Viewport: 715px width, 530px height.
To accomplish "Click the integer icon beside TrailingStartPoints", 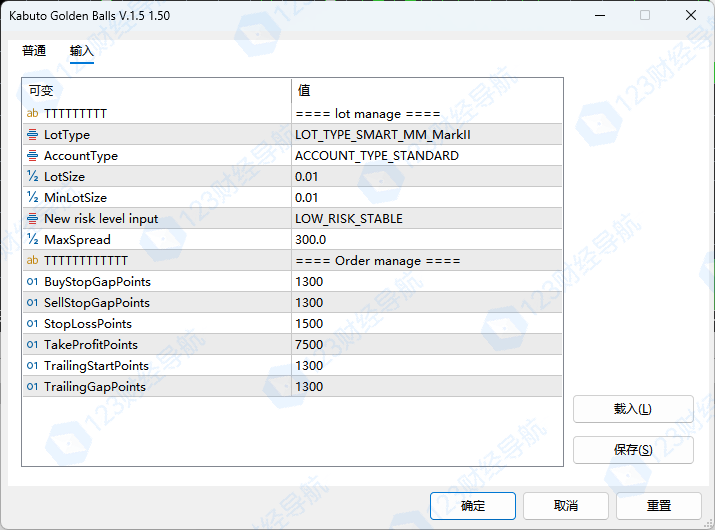I will 32,365.
